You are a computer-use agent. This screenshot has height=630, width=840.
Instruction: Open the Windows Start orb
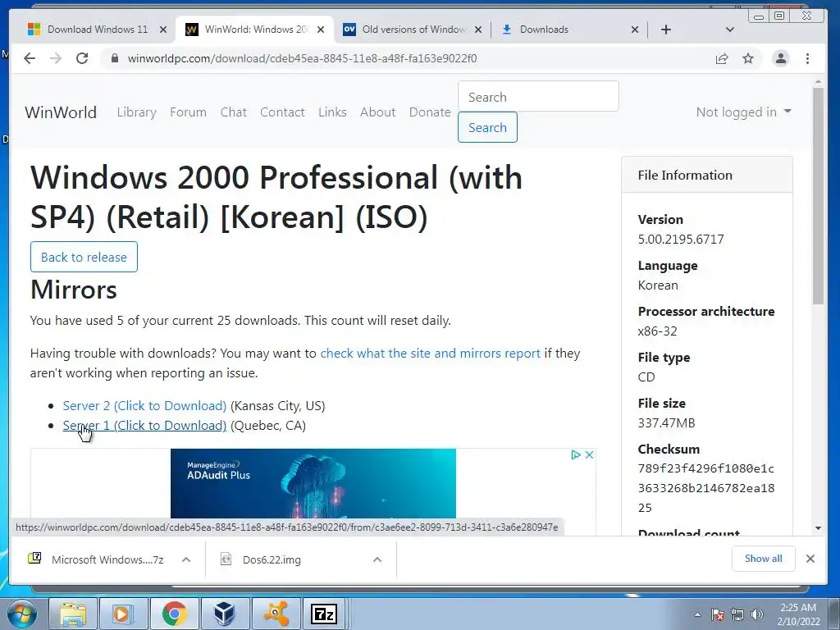click(22, 614)
